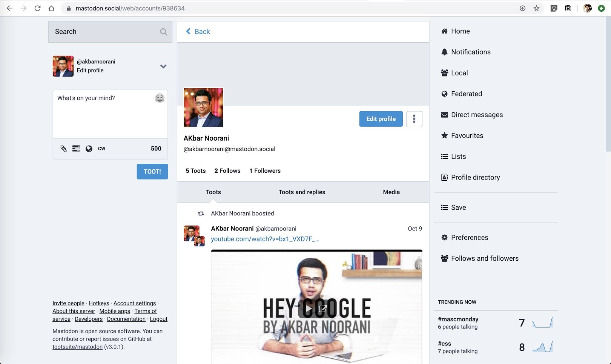Image resolution: width=611 pixels, height=364 pixels.
Task: Open Follows and followers
Action: tap(480, 258)
